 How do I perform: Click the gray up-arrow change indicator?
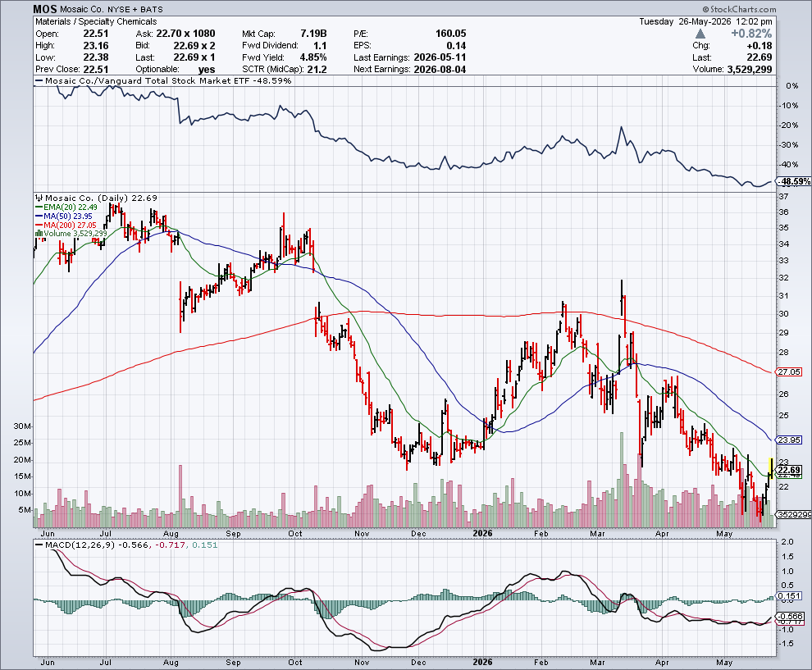(x=700, y=34)
